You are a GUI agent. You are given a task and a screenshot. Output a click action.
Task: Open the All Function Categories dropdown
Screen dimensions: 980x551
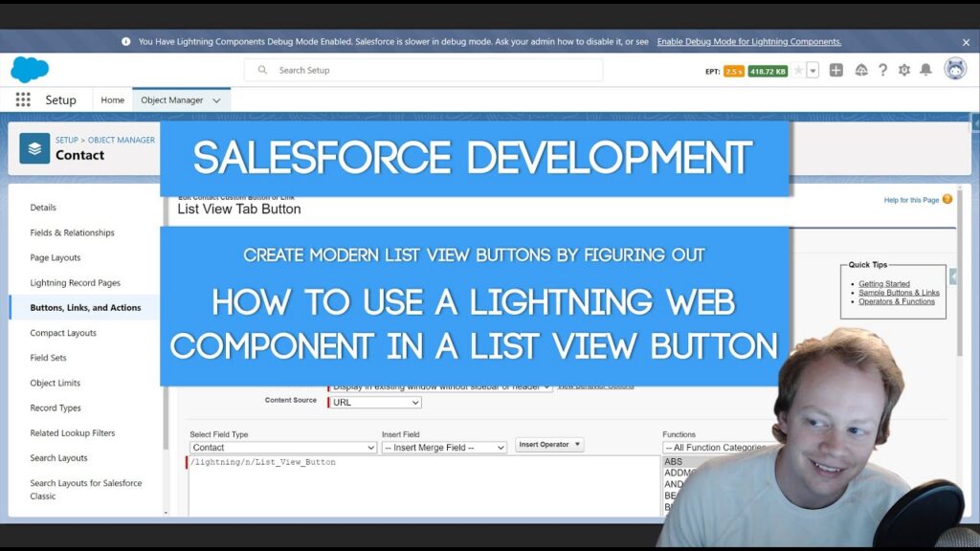tap(716, 448)
